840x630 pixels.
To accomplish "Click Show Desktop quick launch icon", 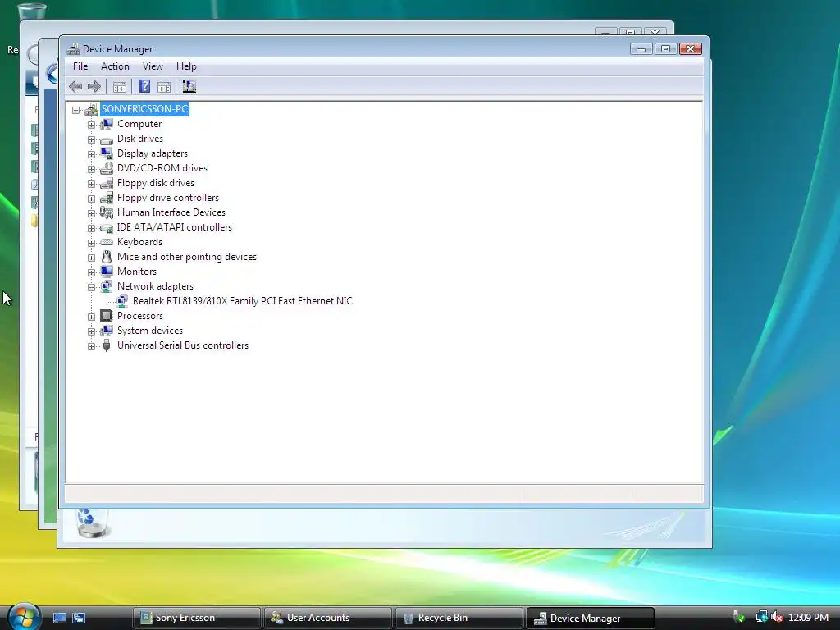I will 59,619.
